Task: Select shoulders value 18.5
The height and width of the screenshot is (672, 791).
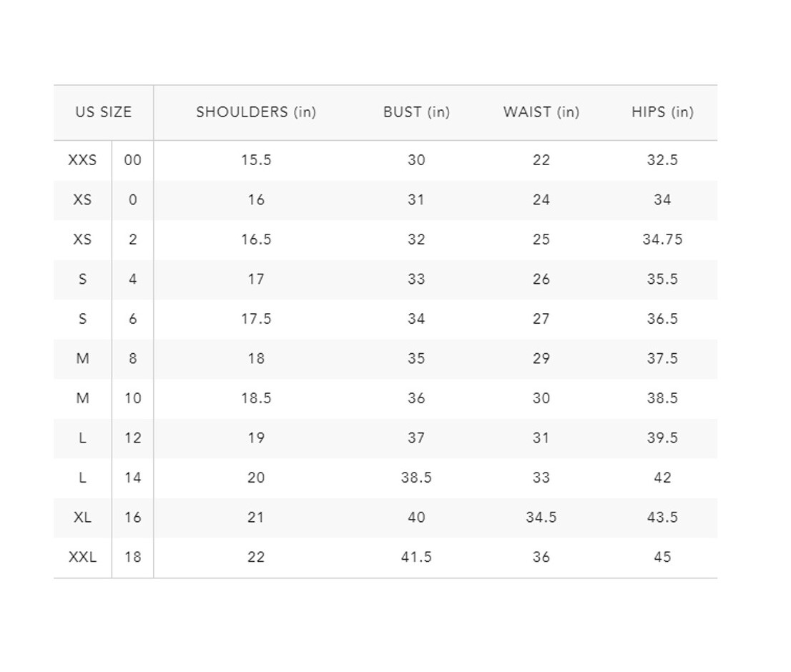Action: [x=256, y=398]
